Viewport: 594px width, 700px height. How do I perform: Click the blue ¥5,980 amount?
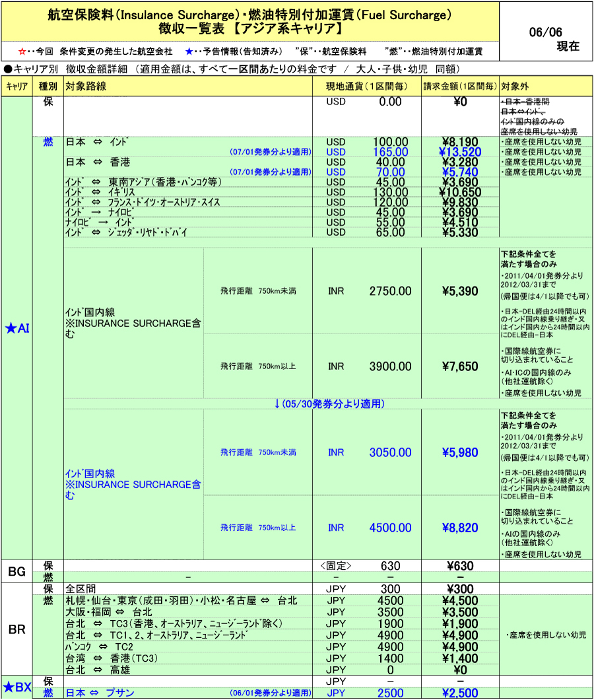(x=460, y=452)
